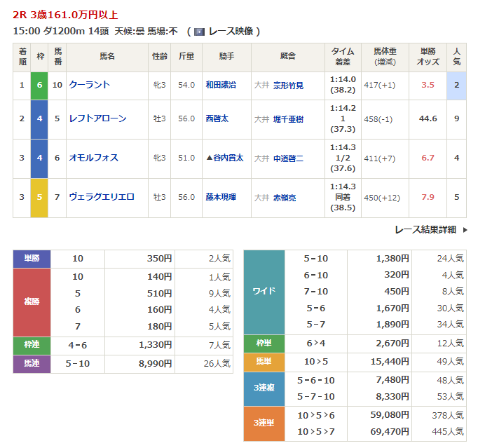Click the race video icon beside レース映像
Viewport: 478px width, 448px height.
point(200,32)
